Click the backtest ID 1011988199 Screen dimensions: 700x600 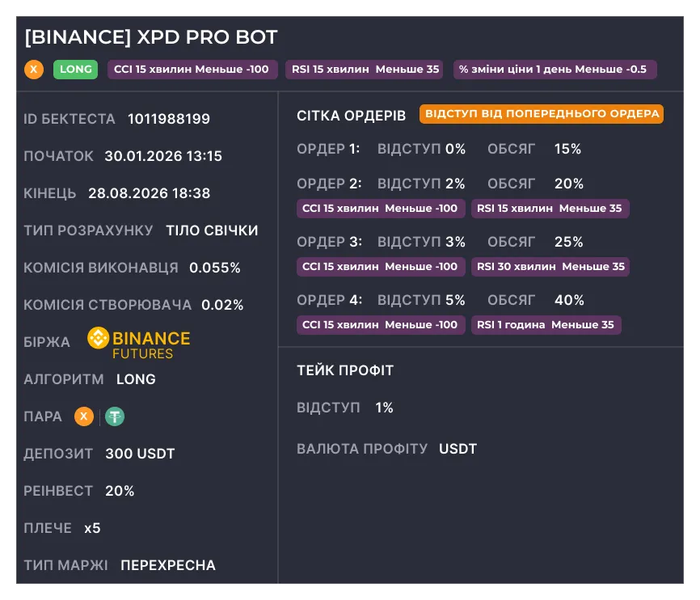tap(169, 119)
